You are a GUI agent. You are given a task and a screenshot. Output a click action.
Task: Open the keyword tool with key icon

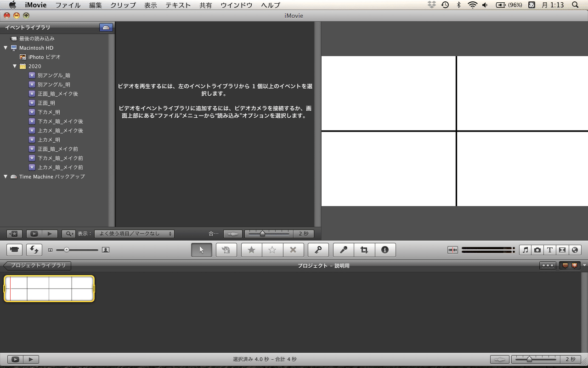318,250
